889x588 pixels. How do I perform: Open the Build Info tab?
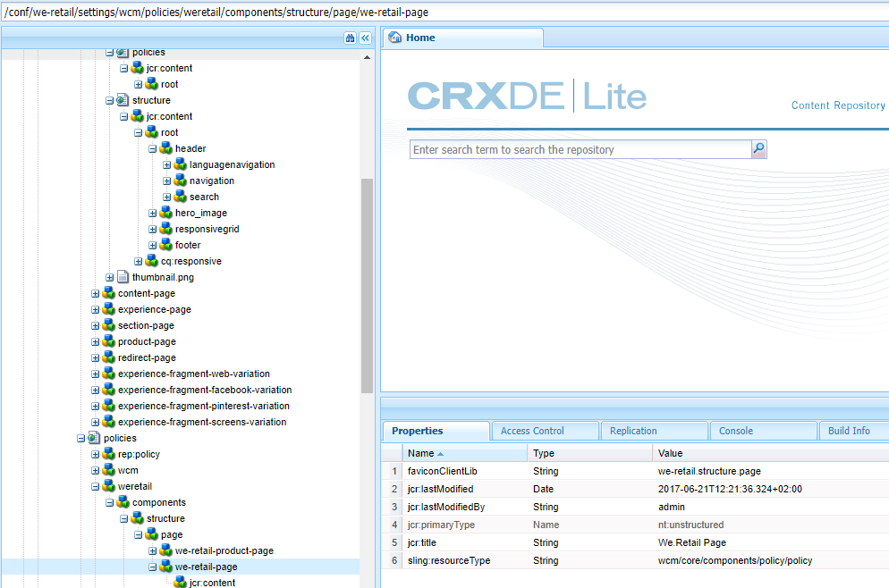854,431
